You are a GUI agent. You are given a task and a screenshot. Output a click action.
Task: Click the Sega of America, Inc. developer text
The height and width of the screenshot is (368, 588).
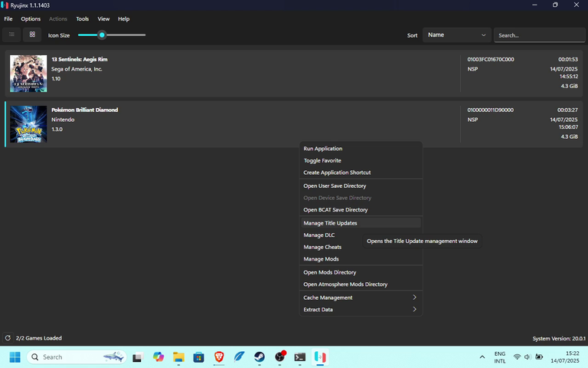77,69
